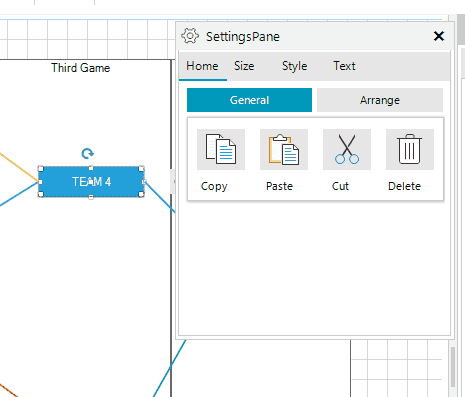The width and height of the screenshot is (465, 397).
Task: Click the Copy icon in SettingsPane
Action: pos(221,149)
